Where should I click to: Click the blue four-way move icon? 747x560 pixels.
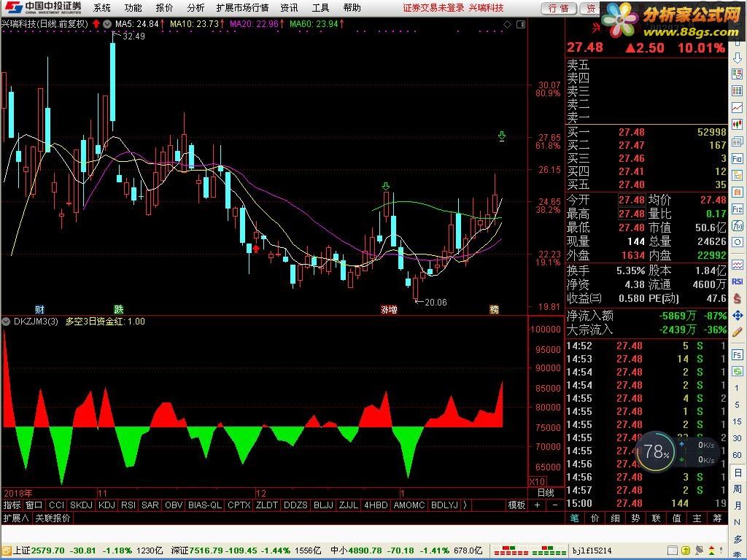tap(737, 315)
